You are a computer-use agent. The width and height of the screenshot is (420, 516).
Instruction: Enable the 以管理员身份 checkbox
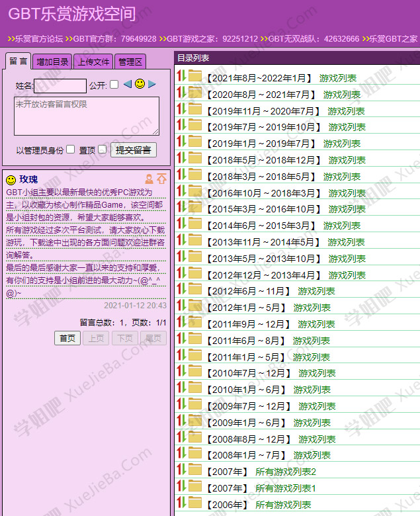70,150
